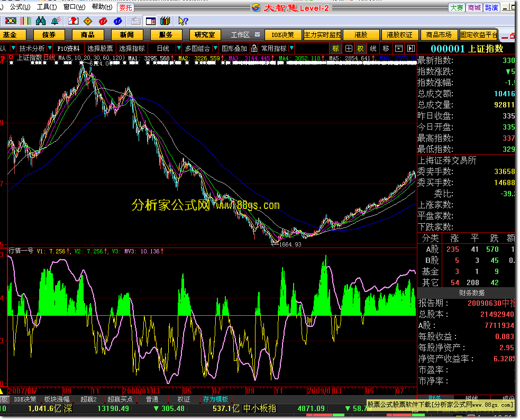Open the 债券 section

(49, 35)
